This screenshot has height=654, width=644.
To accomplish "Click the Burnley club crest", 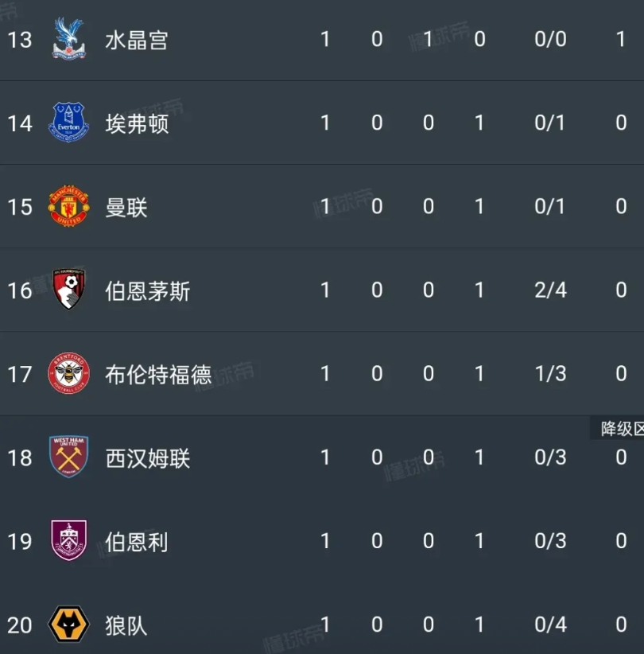I will [x=68, y=541].
